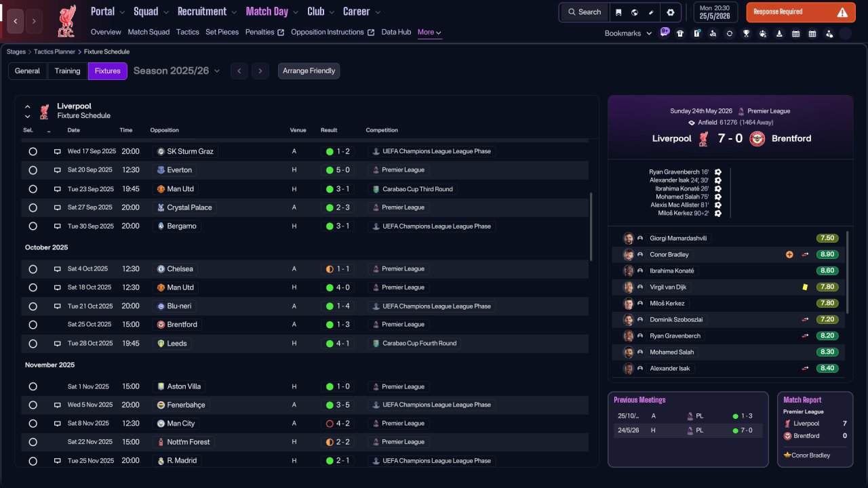Select the R. Madrid fixture radio button
Image resolution: width=868 pixels, height=488 pixels.
(x=33, y=461)
